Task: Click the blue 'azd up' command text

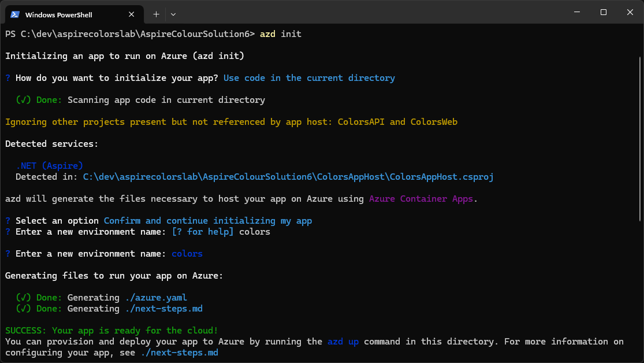Action: coord(343,342)
